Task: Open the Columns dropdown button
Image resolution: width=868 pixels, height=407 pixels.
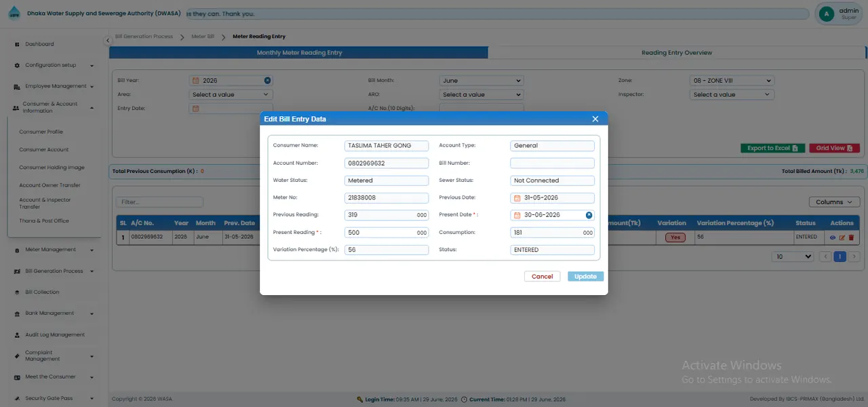Action: pyautogui.click(x=834, y=202)
